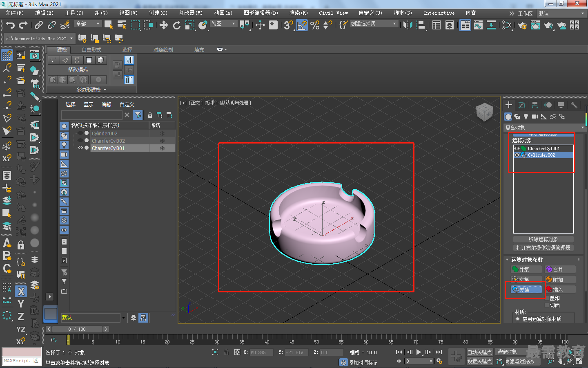Enable the 盖印 checkbox
588x368 pixels.
547,298
